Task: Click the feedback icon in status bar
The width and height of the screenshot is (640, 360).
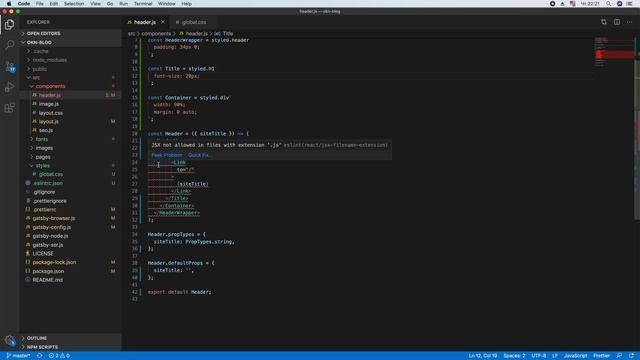Action: [x=619, y=356]
